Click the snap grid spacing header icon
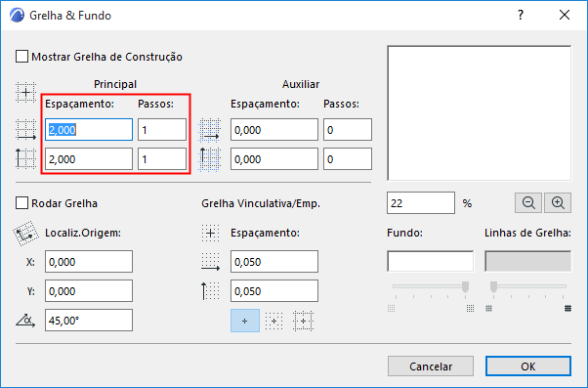The image size is (588, 388). (x=210, y=233)
